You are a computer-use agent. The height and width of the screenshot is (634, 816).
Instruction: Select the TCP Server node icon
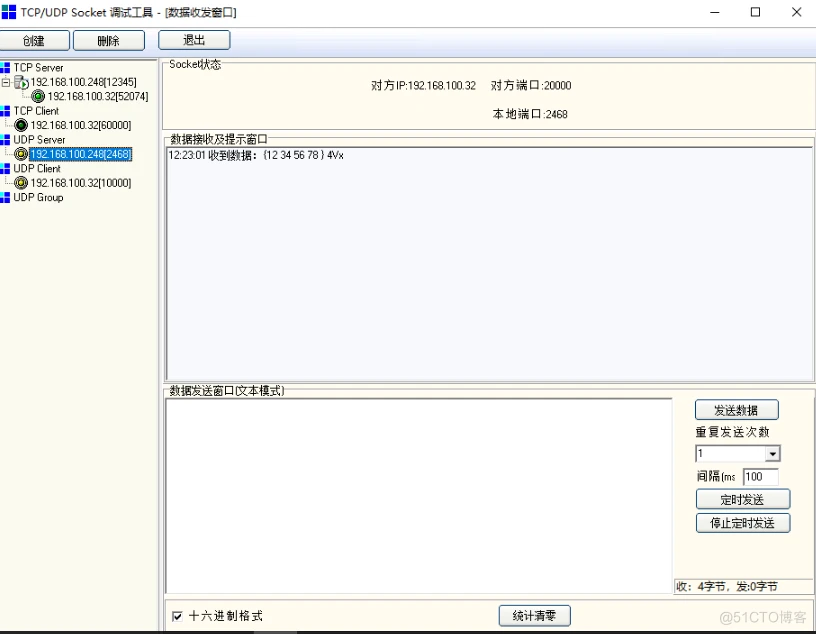pyautogui.click(x=6, y=67)
